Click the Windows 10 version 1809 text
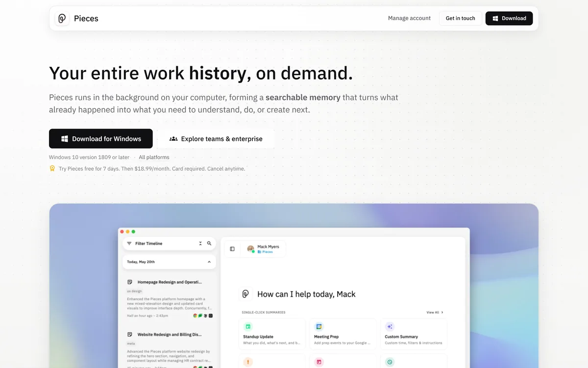The width and height of the screenshot is (588, 368). [89, 158]
